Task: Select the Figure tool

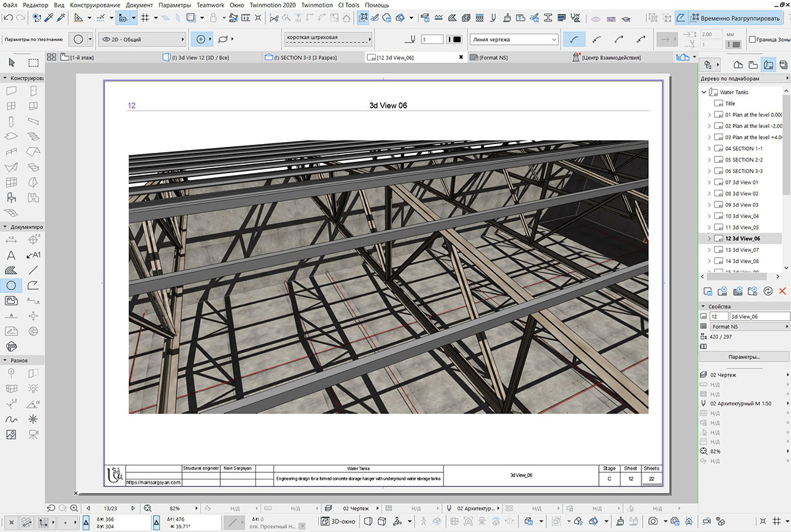Action: tap(11, 434)
